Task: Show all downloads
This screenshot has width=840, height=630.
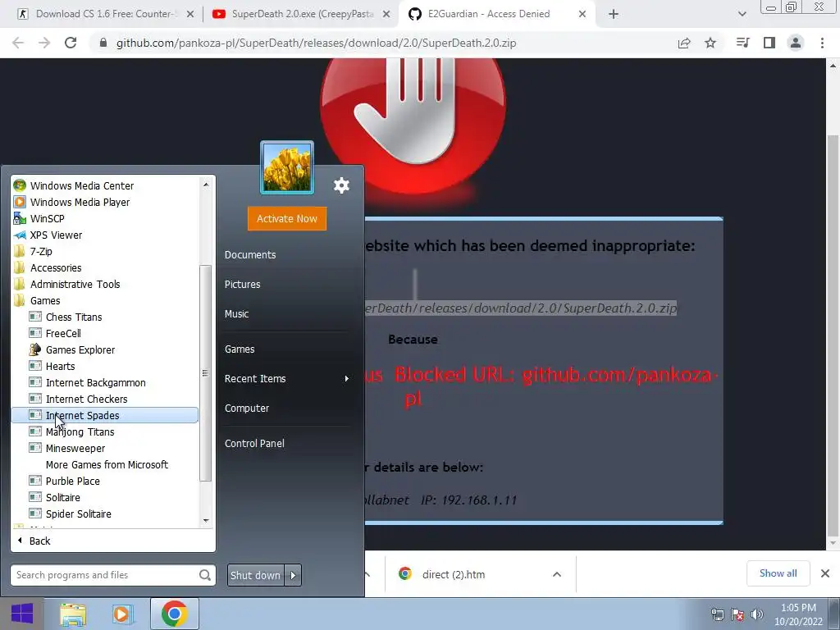Action: pyautogui.click(x=778, y=573)
